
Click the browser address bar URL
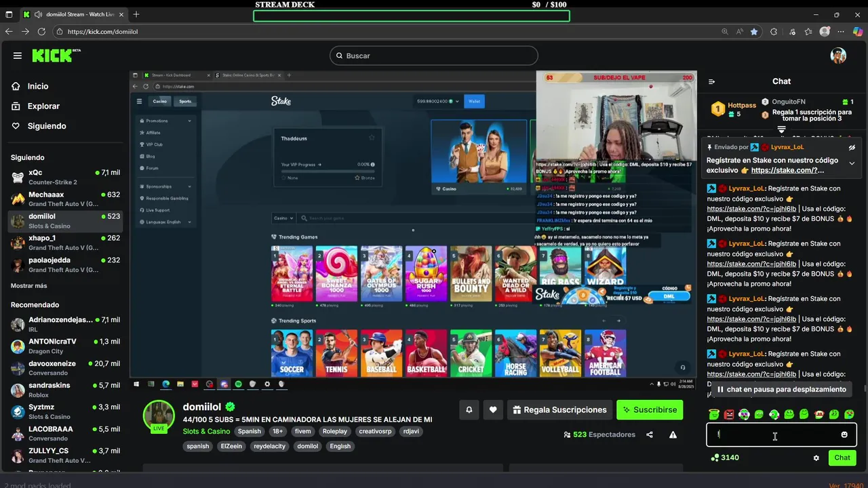[x=102, y=31]
